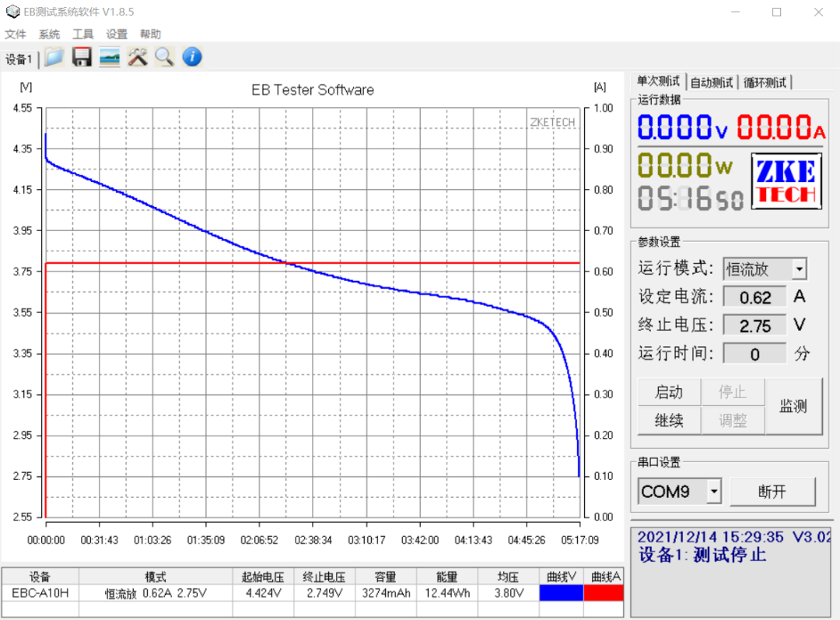This screenshot has height=620, width=840.
Task: Click the 恒流放 0.62A 2.75V mode cell
Action: 156,593
